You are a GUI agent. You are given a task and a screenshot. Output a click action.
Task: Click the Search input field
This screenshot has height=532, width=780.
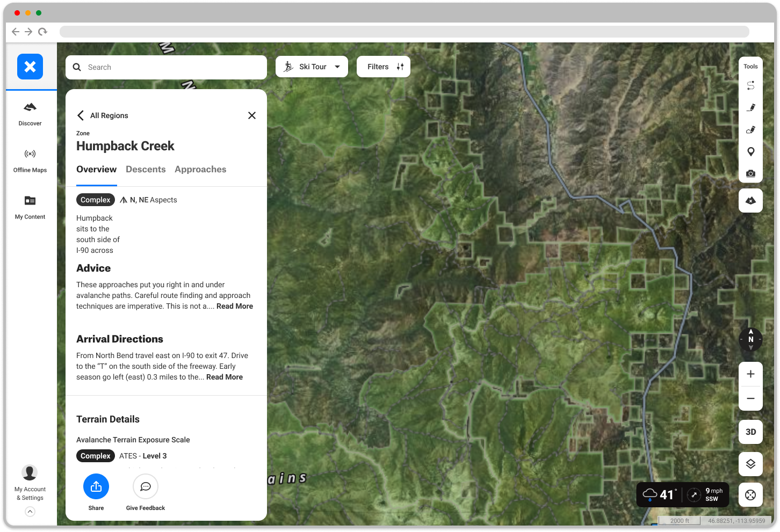coord(166,67)
